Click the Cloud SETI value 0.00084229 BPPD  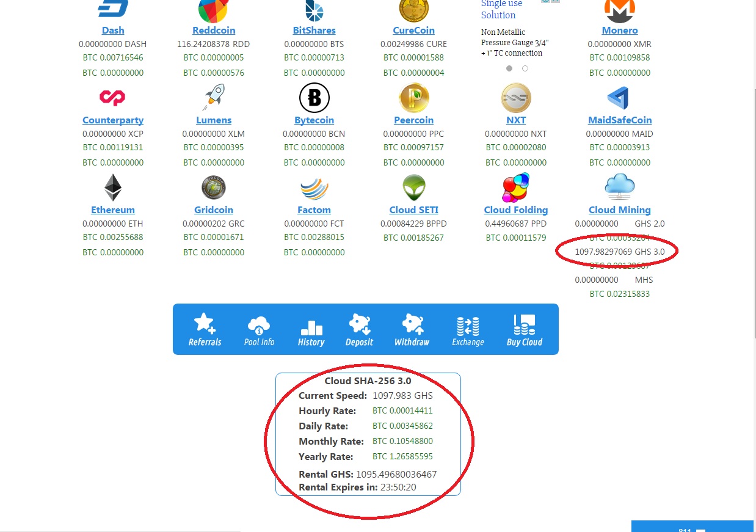coord(414,224)
